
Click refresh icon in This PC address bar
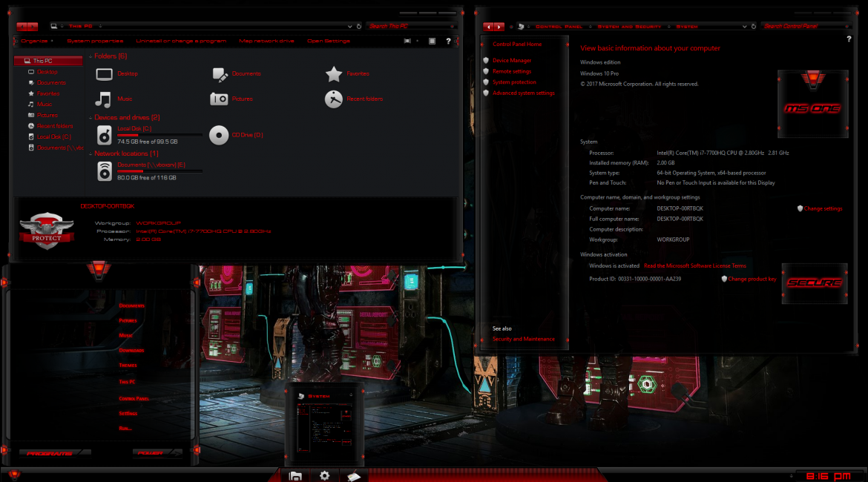click(359, 26)
